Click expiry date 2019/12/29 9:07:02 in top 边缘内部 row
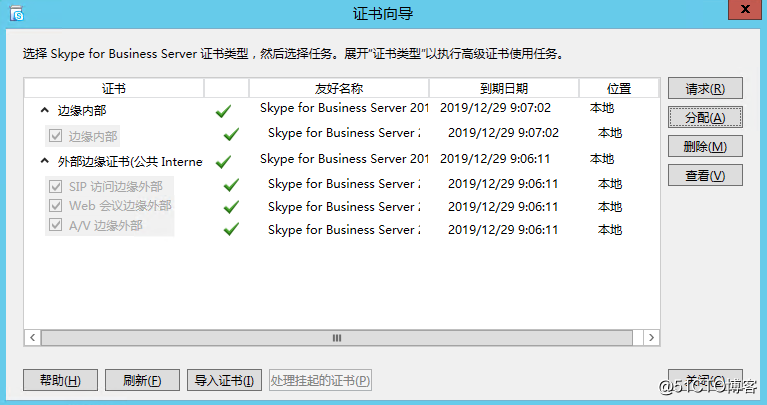This screenshot has width=767, height=405. [x=495, y=108]
